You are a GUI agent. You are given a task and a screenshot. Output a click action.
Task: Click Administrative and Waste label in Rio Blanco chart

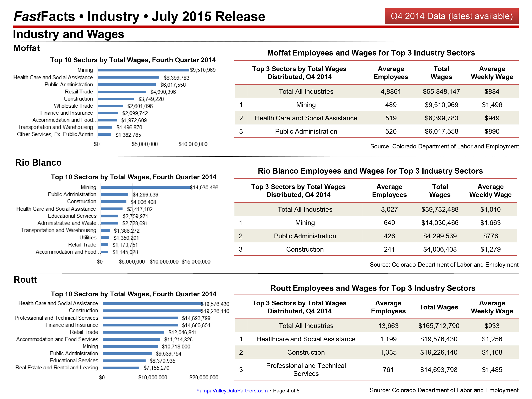click(x=69, y=223)
